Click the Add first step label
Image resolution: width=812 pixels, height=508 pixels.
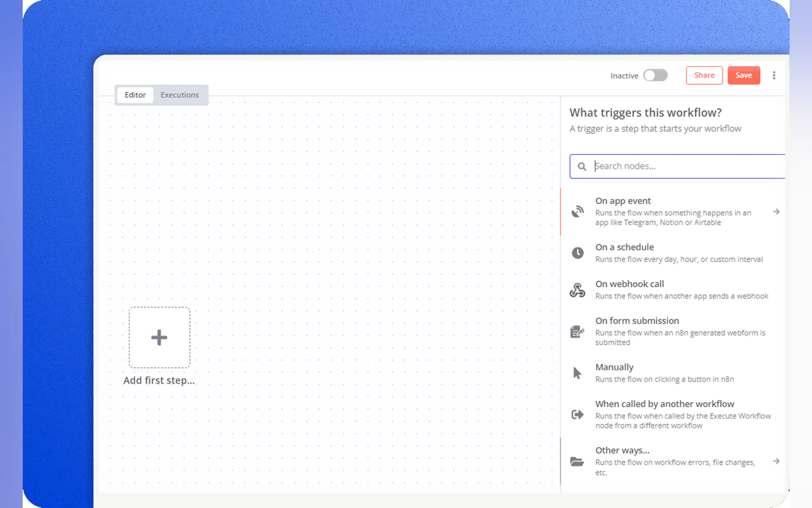pos(159,380)
